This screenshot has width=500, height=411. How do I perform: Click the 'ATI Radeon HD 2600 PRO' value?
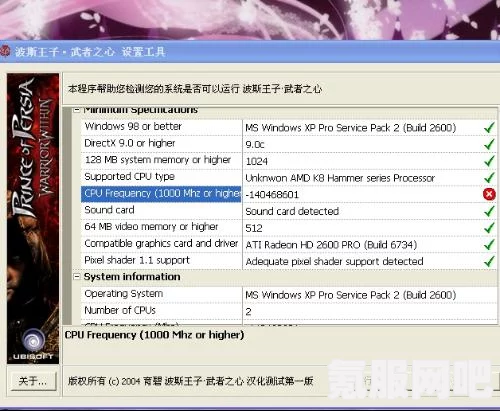tap(331, 245)
